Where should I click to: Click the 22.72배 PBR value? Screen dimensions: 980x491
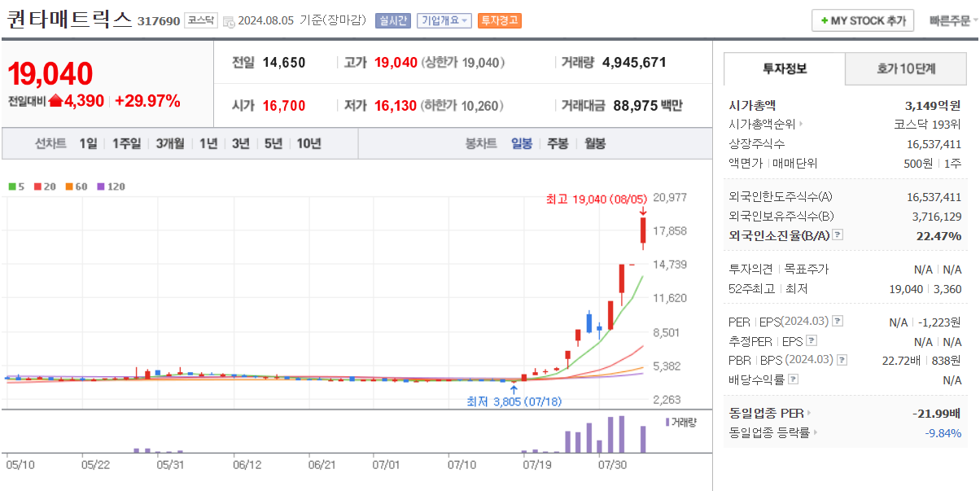(902, 360)
